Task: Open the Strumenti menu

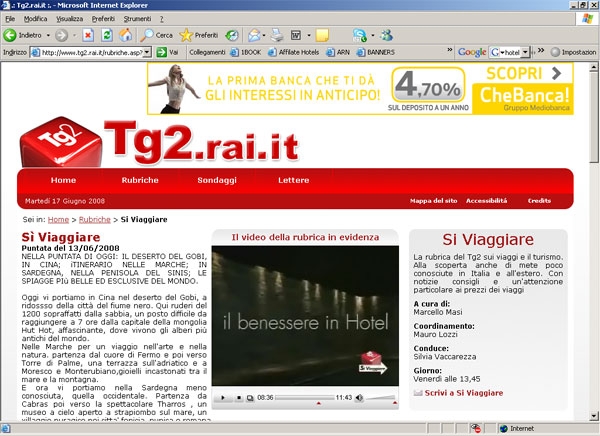Action: click(137, 19)
